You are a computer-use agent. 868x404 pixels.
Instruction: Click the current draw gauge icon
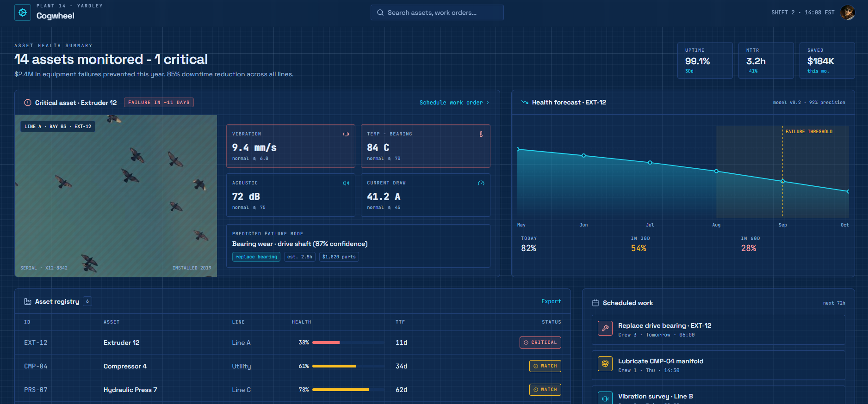[x=481, y=183]
